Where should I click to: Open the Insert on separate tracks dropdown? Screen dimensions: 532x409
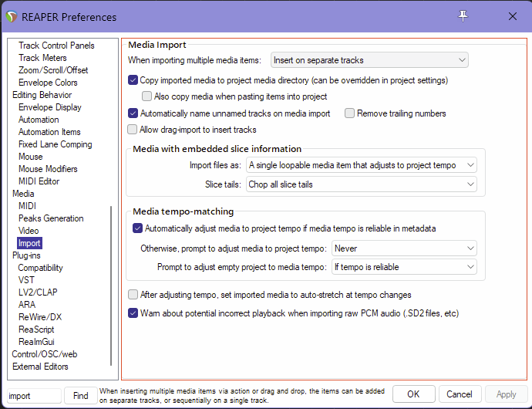coord(369,60)
